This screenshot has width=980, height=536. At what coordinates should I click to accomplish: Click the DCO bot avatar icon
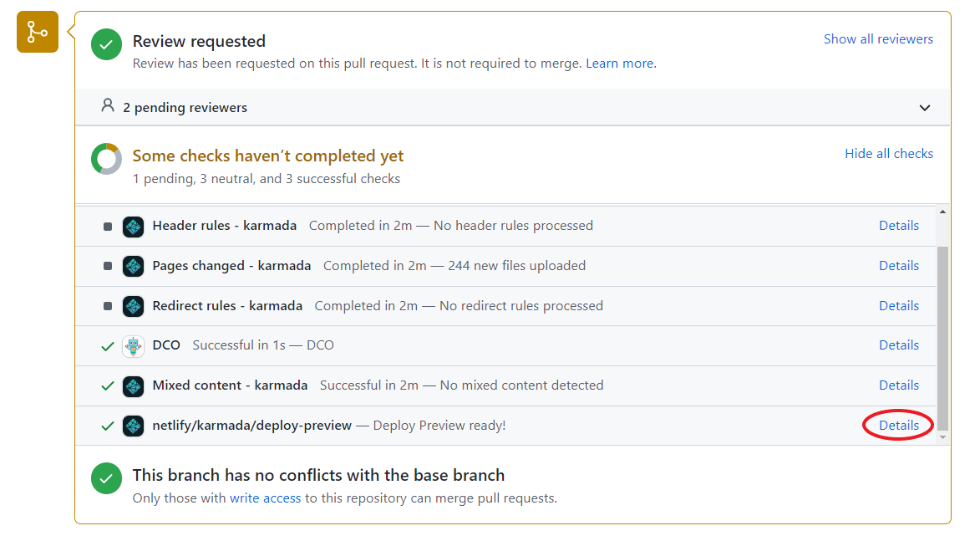click(133, 345)
